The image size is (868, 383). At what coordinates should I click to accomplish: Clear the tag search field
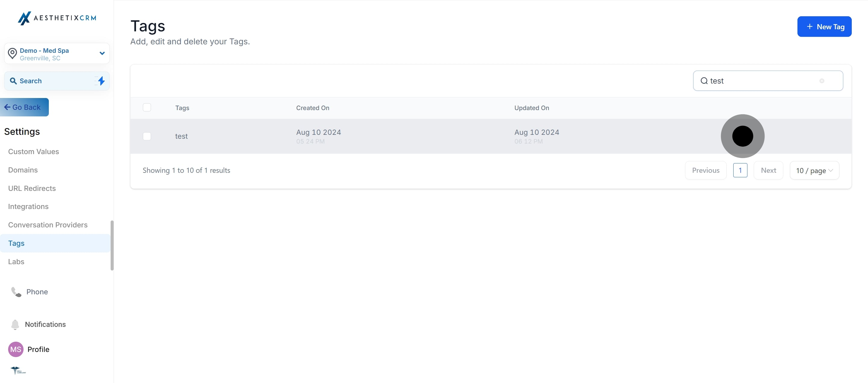coord(822,81)
